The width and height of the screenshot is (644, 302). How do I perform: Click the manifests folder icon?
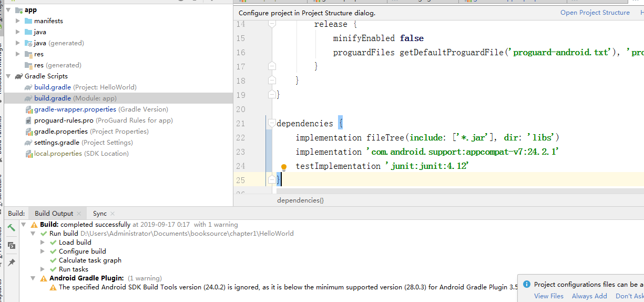click(28, 21)
